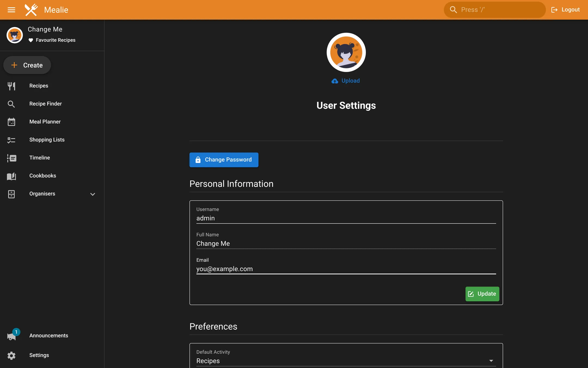The width and height of the screenshot is (588, 368).
Task: Click the Cookbooks open book icon
Action: tap(11, 176)
